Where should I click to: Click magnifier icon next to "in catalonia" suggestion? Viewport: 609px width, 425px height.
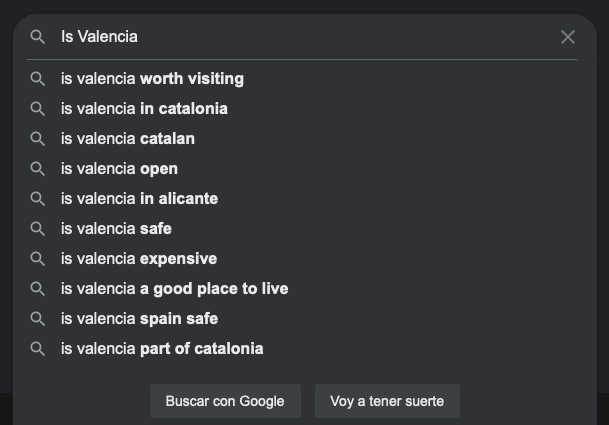[x=38, y=109]
